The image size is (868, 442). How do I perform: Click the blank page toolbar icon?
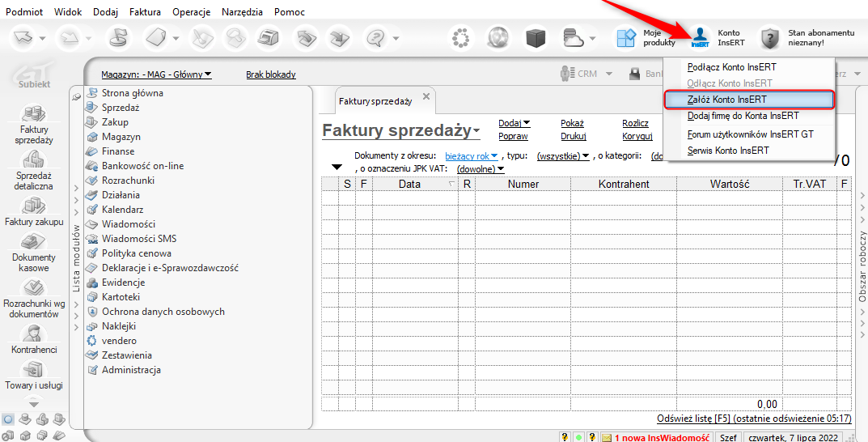point(157,38)
